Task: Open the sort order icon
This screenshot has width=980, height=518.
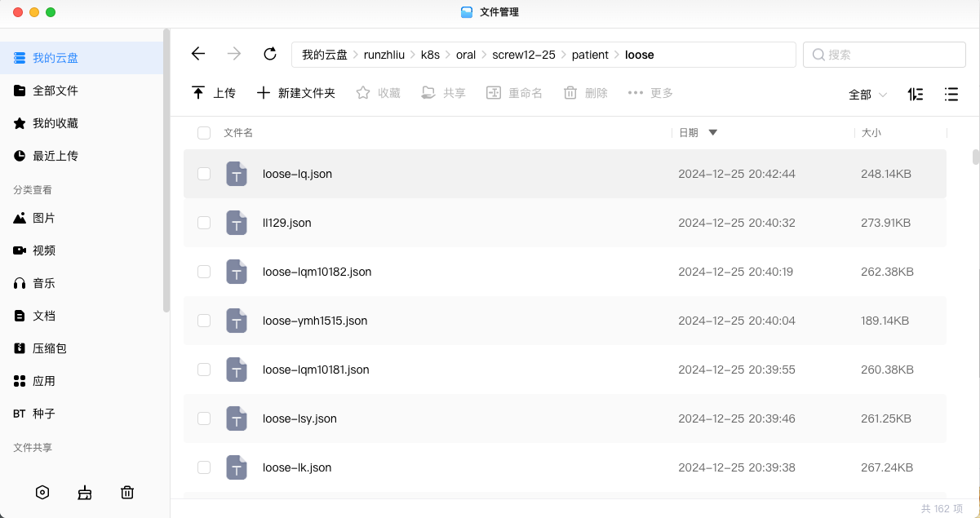Action: (916, 95)
